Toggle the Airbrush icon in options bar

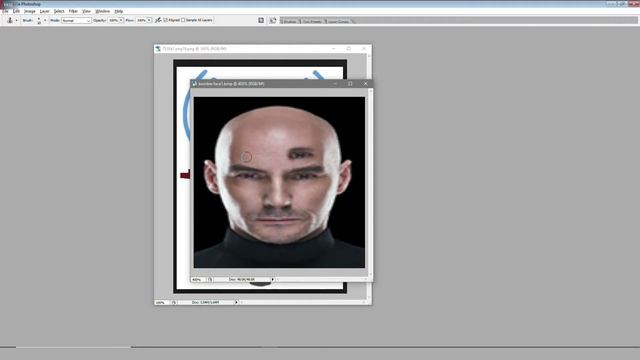coord(158,20)
